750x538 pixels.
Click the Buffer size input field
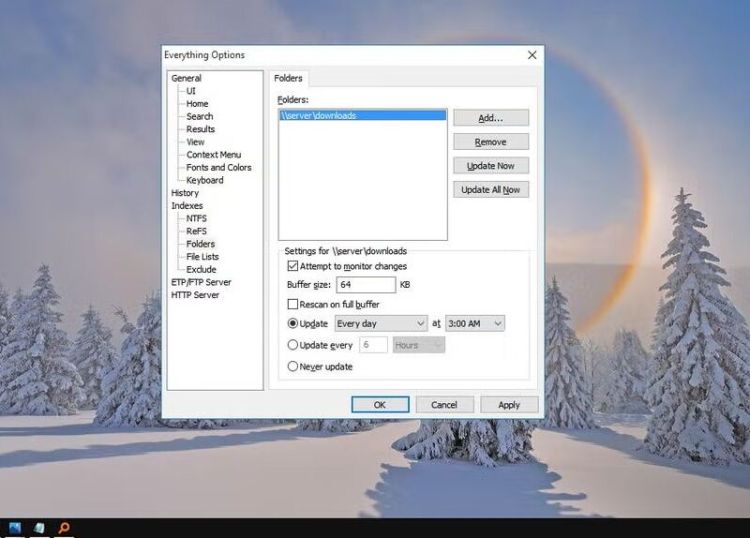pos(365,285)
